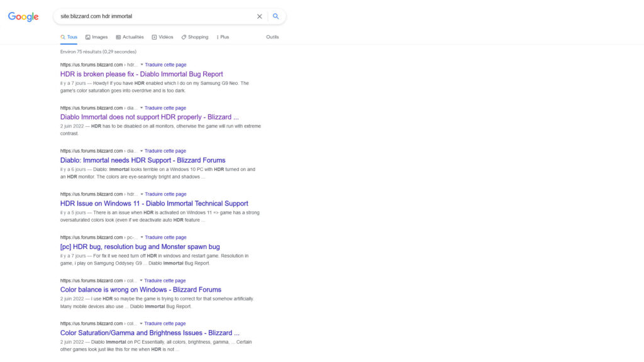Screen dimensions: 644x362
Task: Select the Tous tab
Action: click(69, 37)
